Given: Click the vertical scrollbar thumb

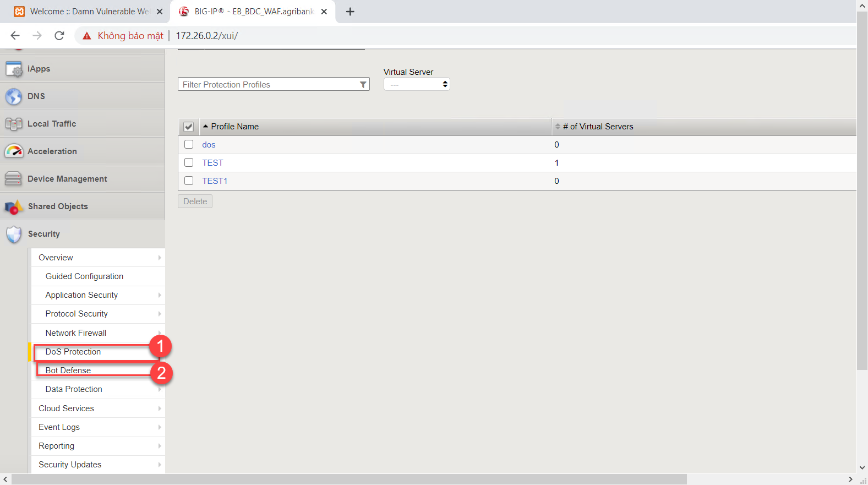Looking at the screenshot, I should pos(862,190).
